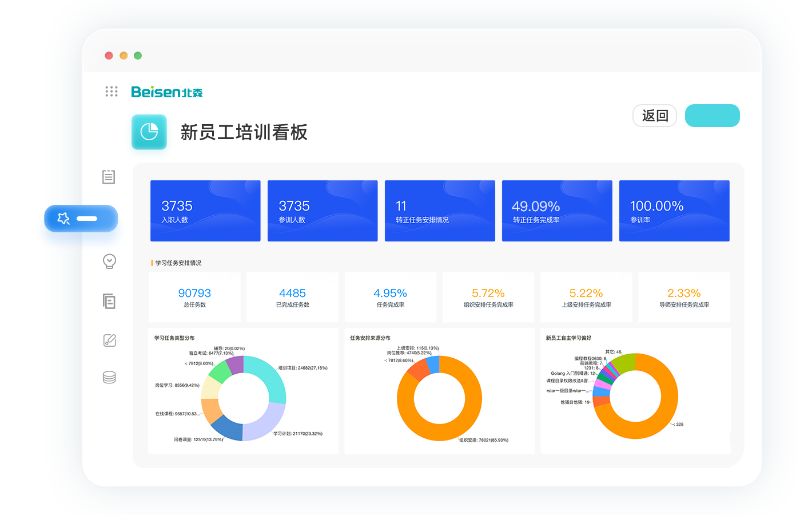This screenshot has width=812, height=515.
Task: Open the edit note sidebar icon
Action: click(x=109, y=340)
